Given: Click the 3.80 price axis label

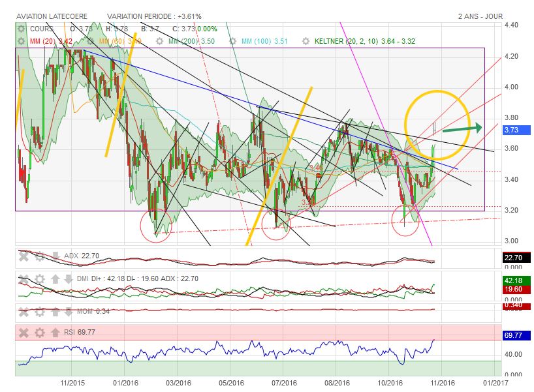Looking at the screenshot, I should coord(512,118).
